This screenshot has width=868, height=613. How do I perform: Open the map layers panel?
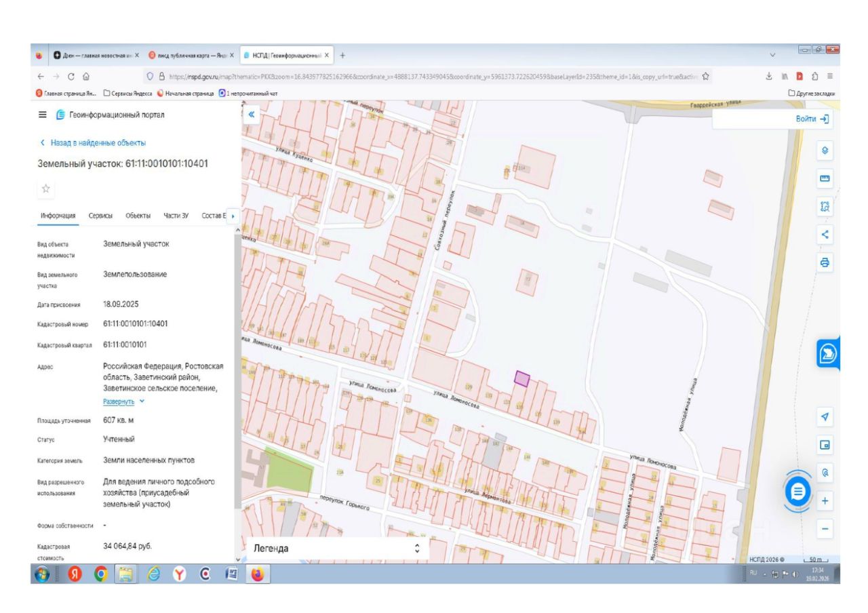[825, 151]
